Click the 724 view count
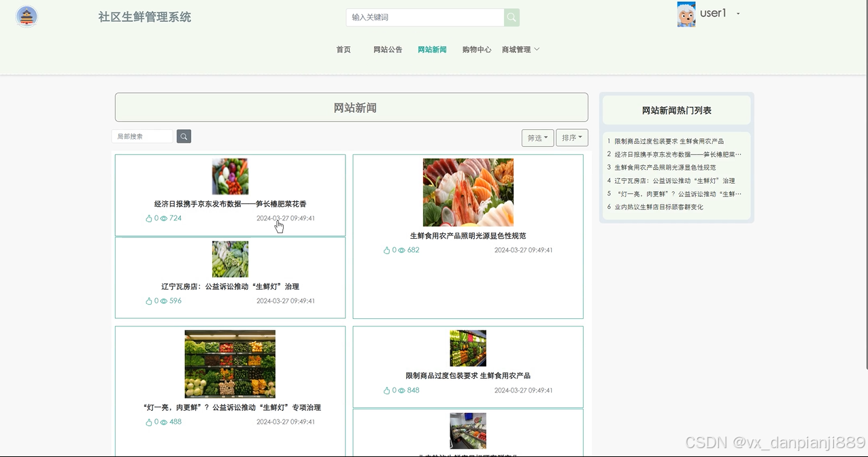The width and height of the screenshot is (868, 457). [x=176, y=218]
